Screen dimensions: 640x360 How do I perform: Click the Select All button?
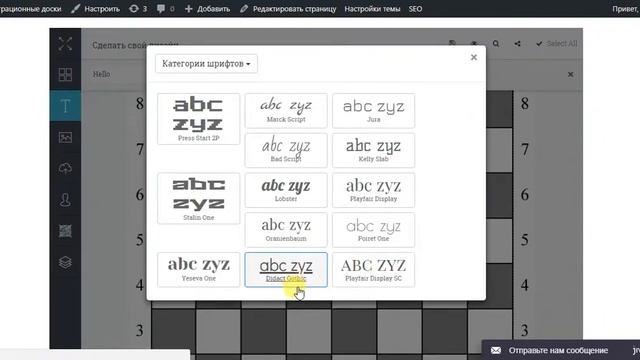[557, 44]
